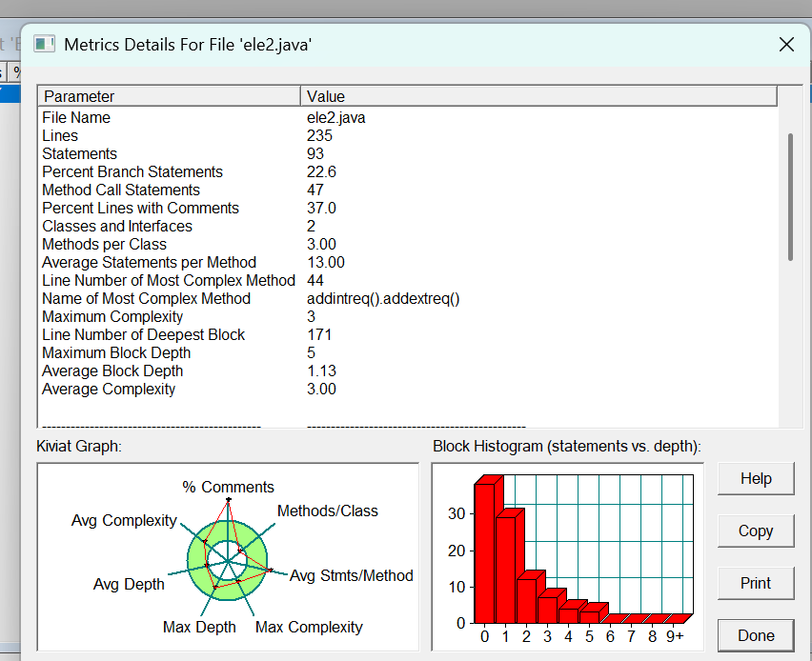Click the value ele2.java

click(x=336, y=118)
